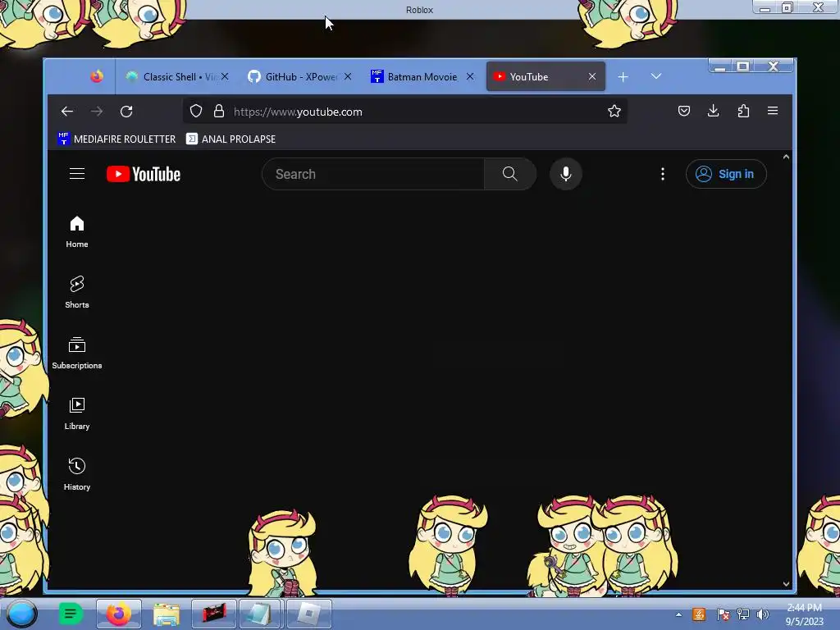
Task: Close the GitHub tab
Action: (348, 76)
